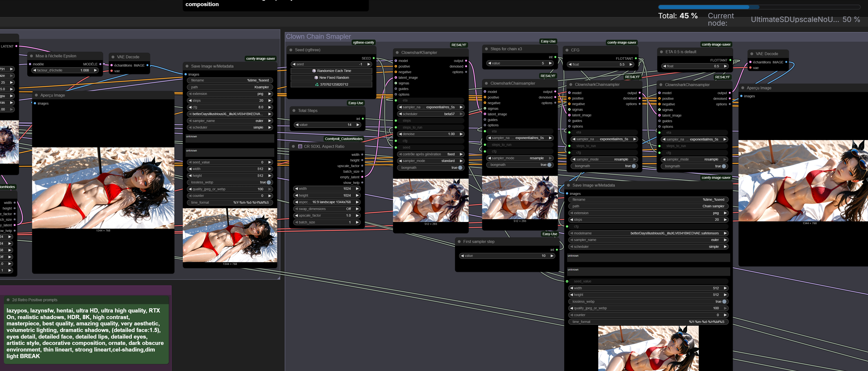Open sampler_mode resample dropdown in first Chainsampler

click(519, 158)
